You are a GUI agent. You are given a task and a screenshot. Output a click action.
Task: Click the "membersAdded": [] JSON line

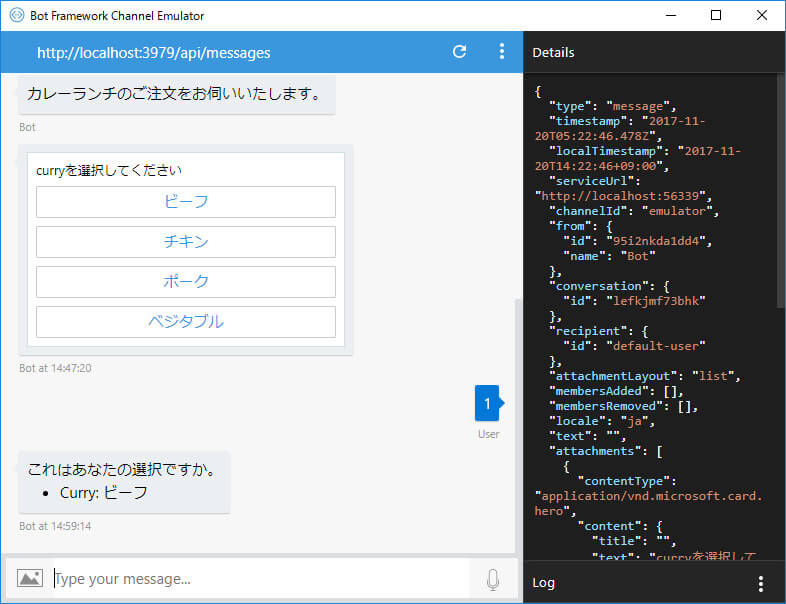click(616, 391)
